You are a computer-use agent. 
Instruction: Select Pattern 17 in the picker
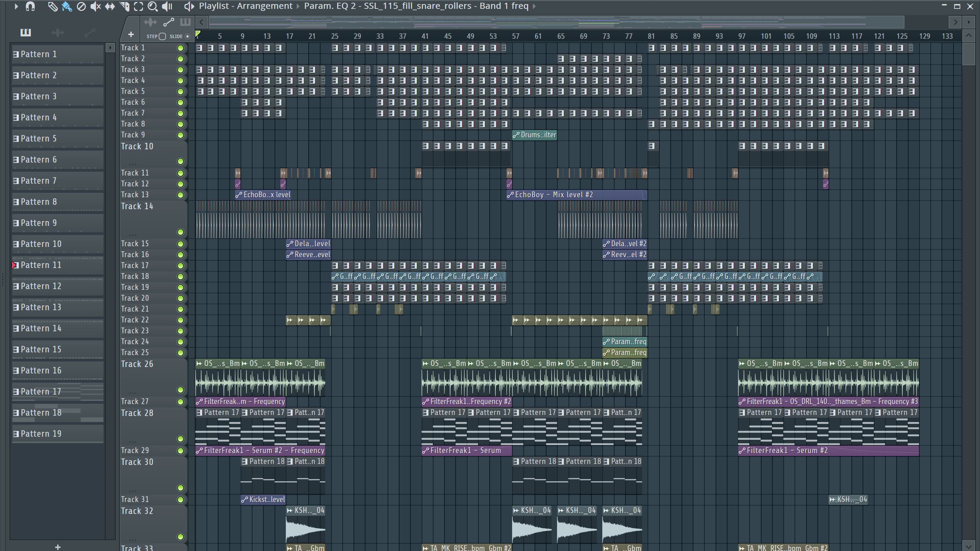point(58,392)
